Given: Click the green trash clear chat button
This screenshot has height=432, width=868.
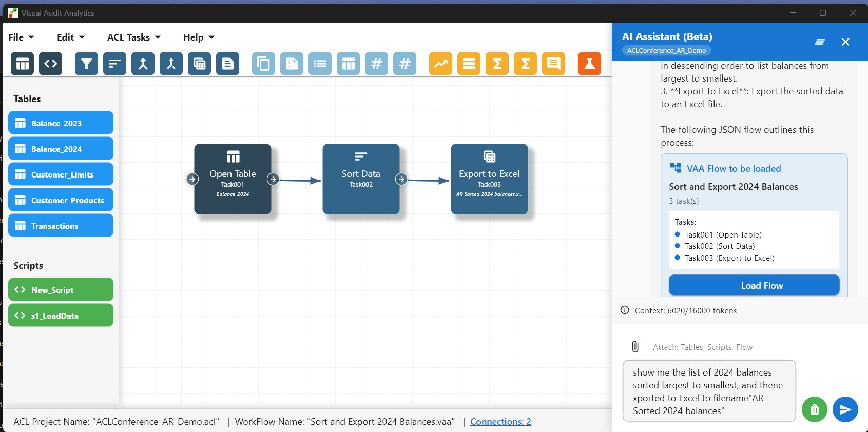Looking at the screenshot, I should [814, 409].
